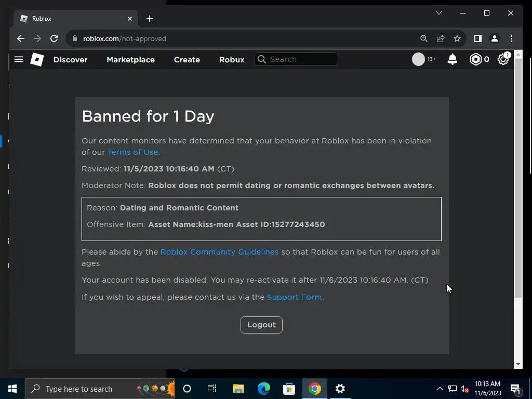Open the Support Form link
Viewport: 532px width, 399px height.
(x=294, y=297)
